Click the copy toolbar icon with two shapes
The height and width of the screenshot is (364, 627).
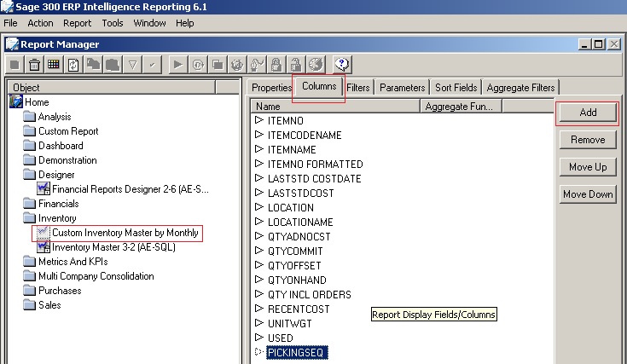tap(93, 64)
